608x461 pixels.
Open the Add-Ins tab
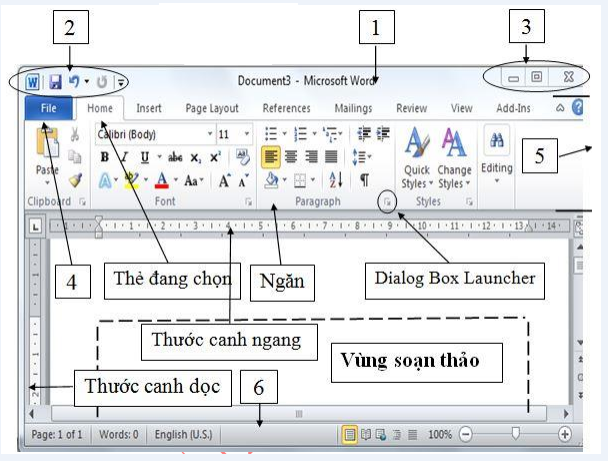tap(513, 108)
